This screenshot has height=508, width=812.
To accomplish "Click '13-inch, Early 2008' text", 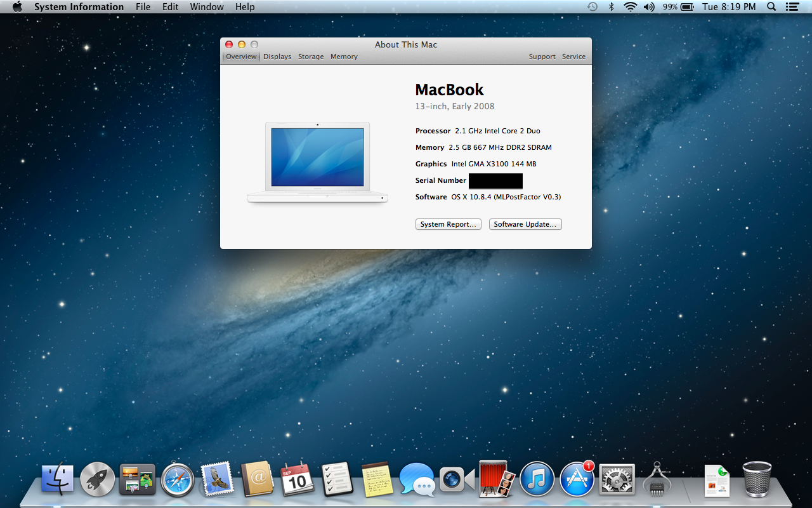I will [455, 107].
